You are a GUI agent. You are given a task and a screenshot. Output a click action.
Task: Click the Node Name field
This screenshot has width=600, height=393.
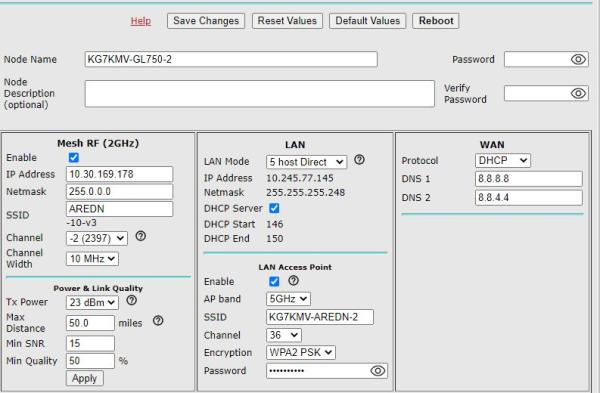pos(231,59)
